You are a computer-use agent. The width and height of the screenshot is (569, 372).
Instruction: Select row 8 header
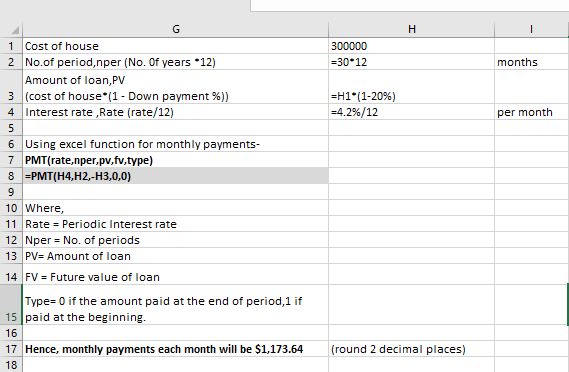tap(11, 176)
